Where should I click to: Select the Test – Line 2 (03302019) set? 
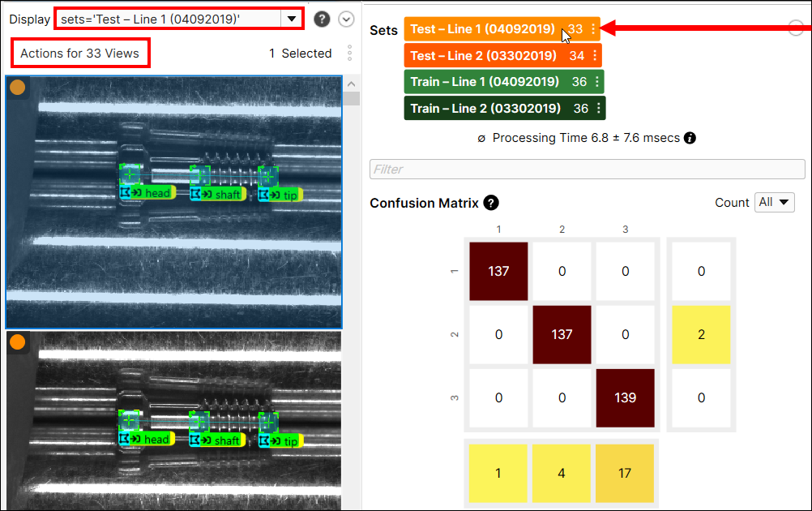483,56
